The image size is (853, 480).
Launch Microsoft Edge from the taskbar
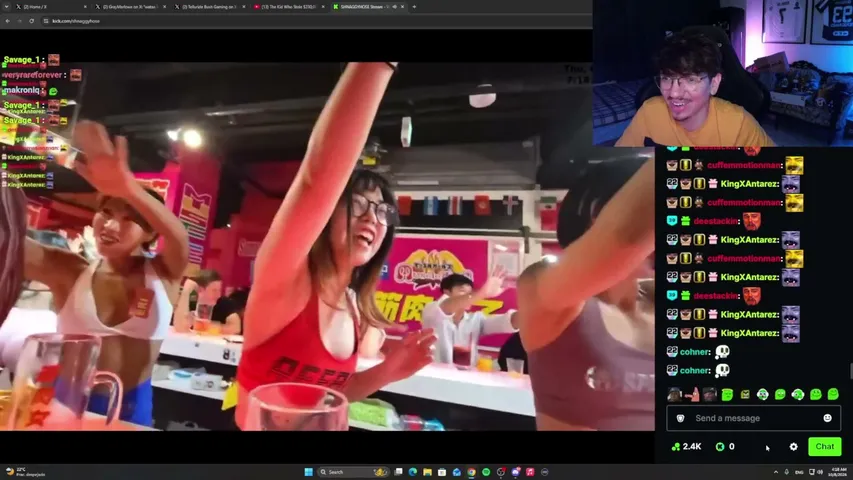(x=413, y=472)
